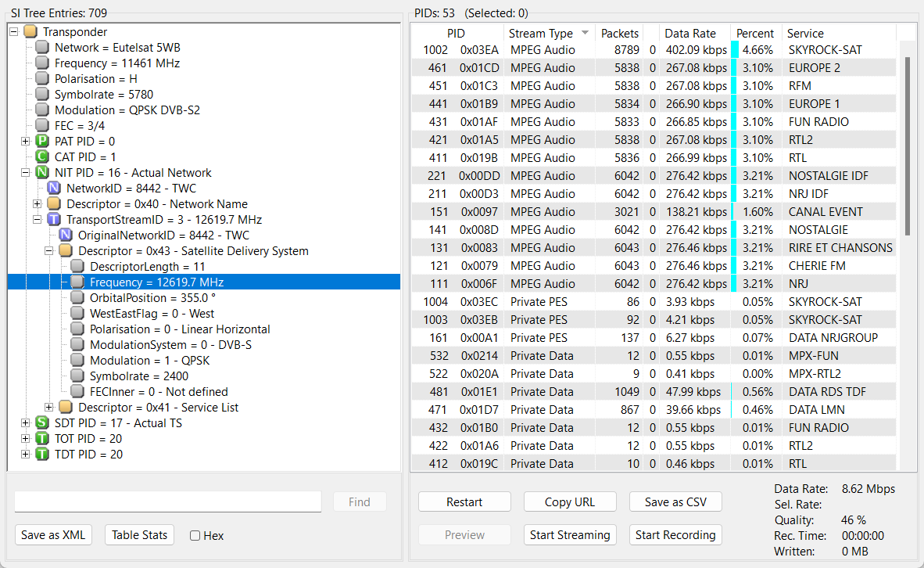Click the DescriptorLength = 11 node icon
Viewport: 924px width, 568px height.
point(77,267)
